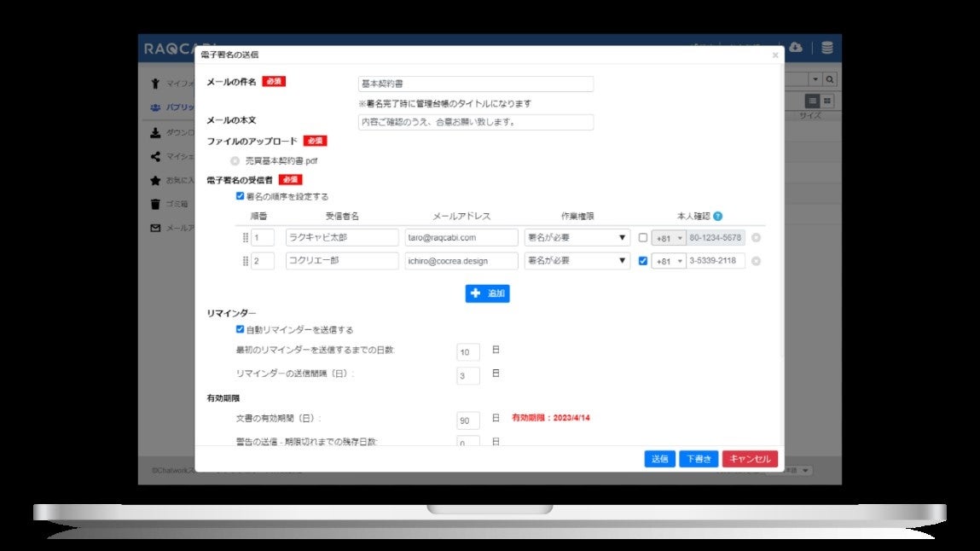Viewport: 980px width, 551px height.
Task: Click the 追加 add recipient button
Action: click(488, 293)
